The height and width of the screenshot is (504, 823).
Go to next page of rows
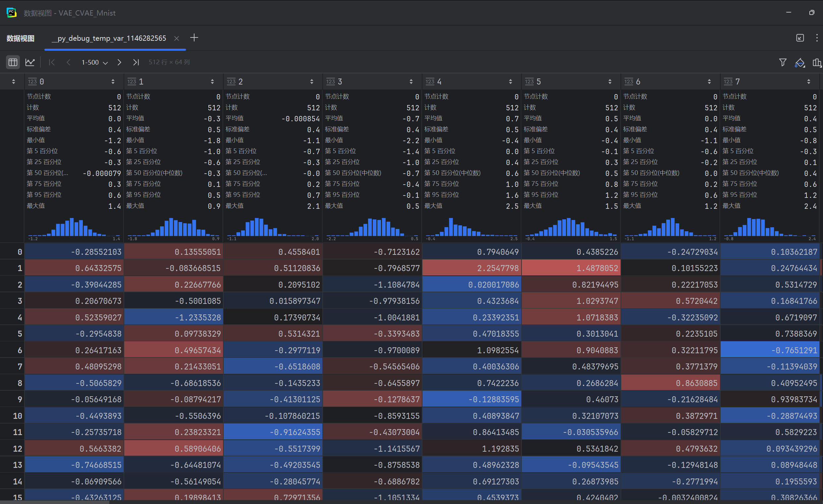point(119,62)
